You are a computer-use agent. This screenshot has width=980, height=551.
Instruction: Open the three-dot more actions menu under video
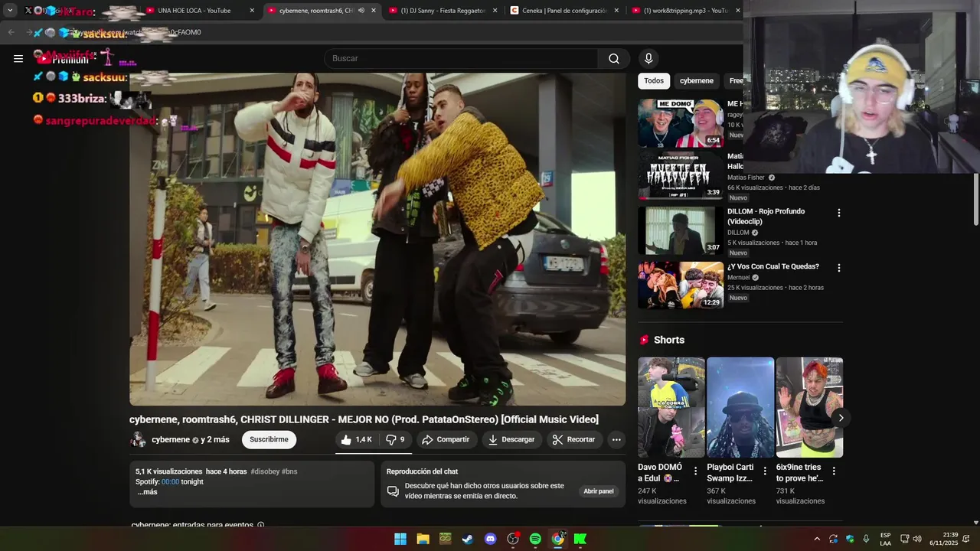coord(616,439)
